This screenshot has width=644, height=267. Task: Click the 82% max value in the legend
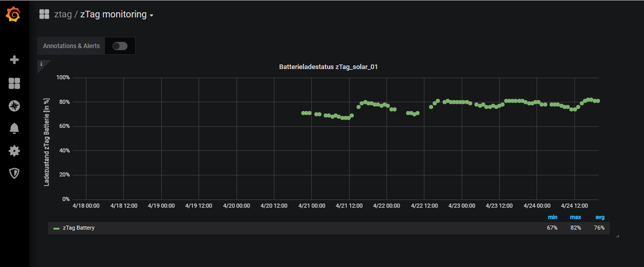(575, 228)
